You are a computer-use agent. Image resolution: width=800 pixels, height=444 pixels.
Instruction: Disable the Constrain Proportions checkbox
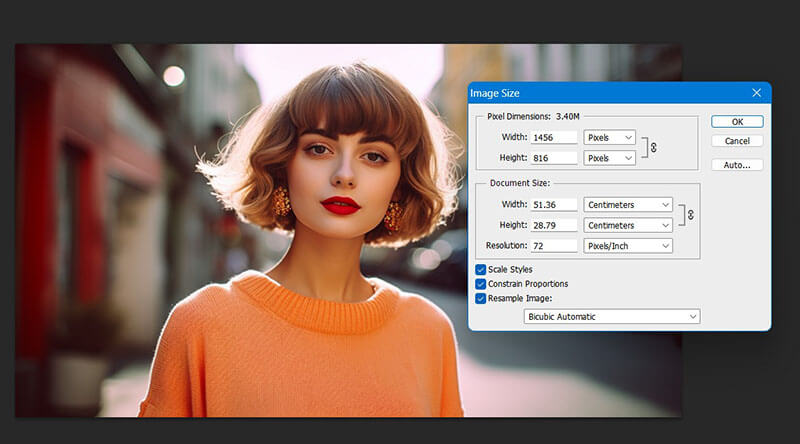tap(481, 284)
